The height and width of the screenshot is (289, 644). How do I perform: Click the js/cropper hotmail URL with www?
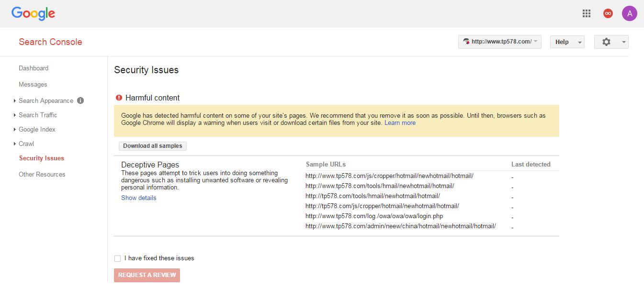[389, 176]
